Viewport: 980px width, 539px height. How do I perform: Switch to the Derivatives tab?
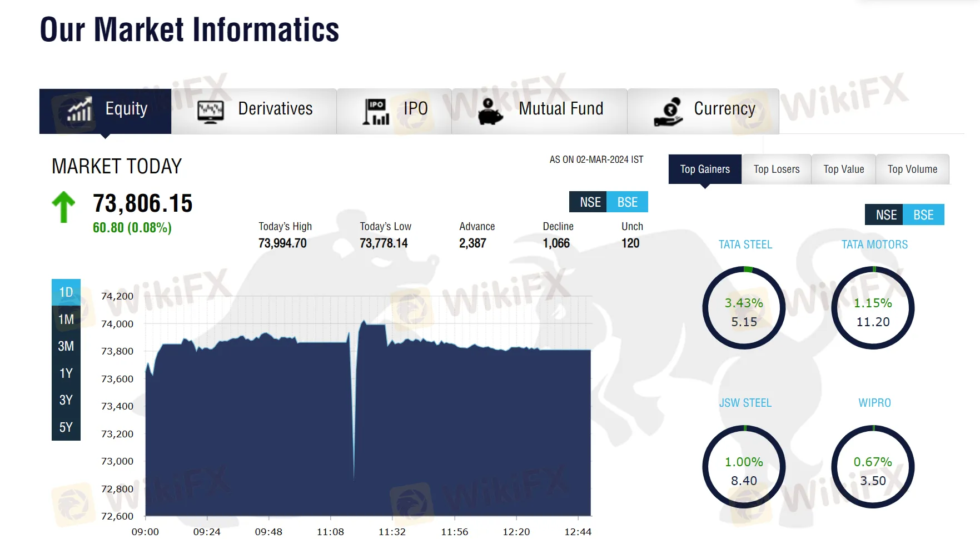[254, 111]
